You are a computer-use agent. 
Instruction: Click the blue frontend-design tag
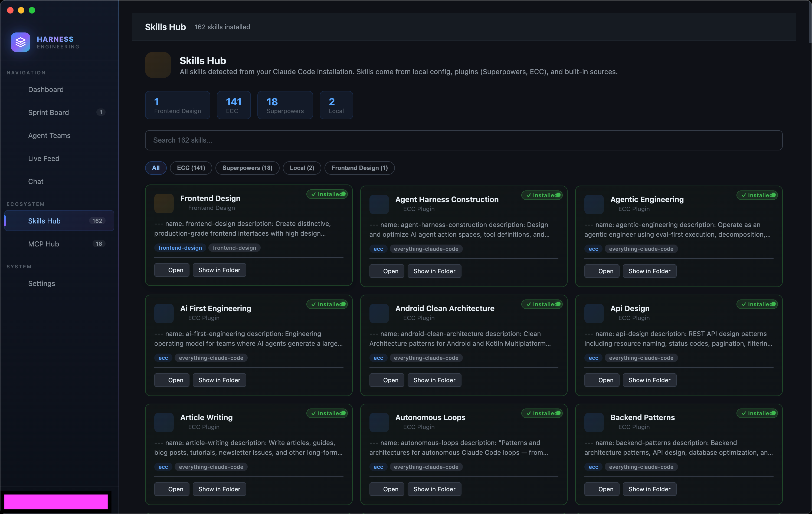[180, 248]
